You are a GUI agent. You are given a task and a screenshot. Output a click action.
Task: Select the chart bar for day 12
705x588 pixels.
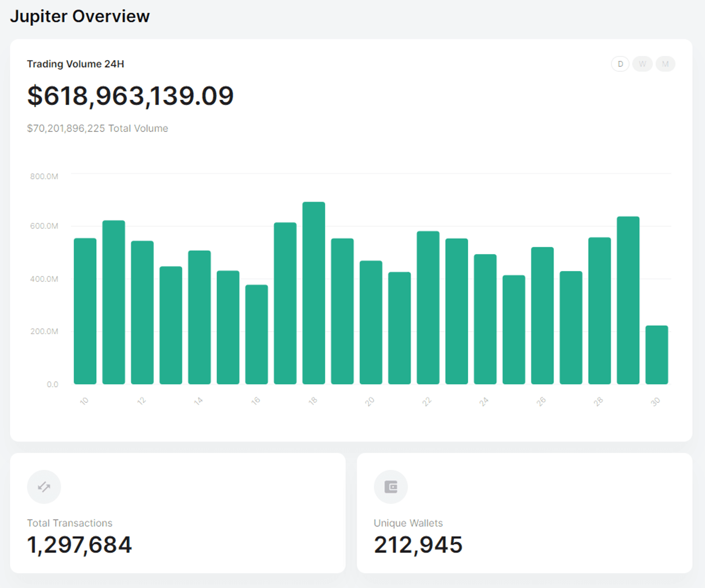point(142,312)
